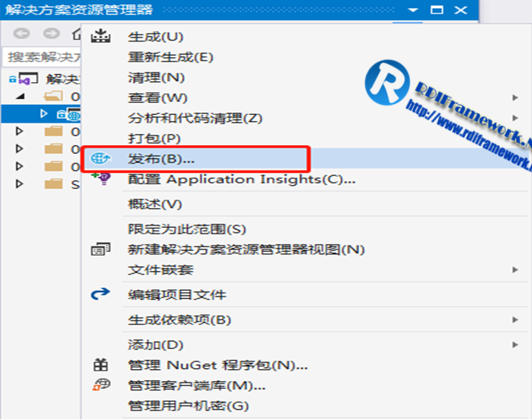532x420 pixels.
Task: Click the NuGet package icon
Action: (x=100, y=365)
